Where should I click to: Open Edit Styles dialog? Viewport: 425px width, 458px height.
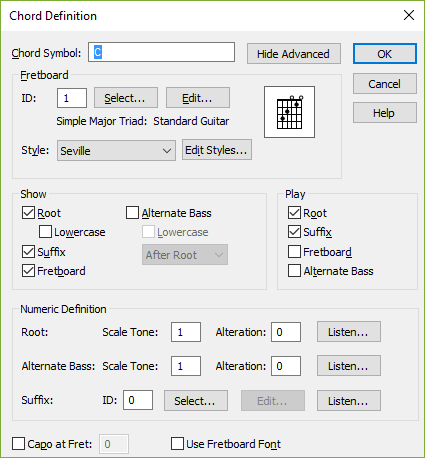(217, 150)
